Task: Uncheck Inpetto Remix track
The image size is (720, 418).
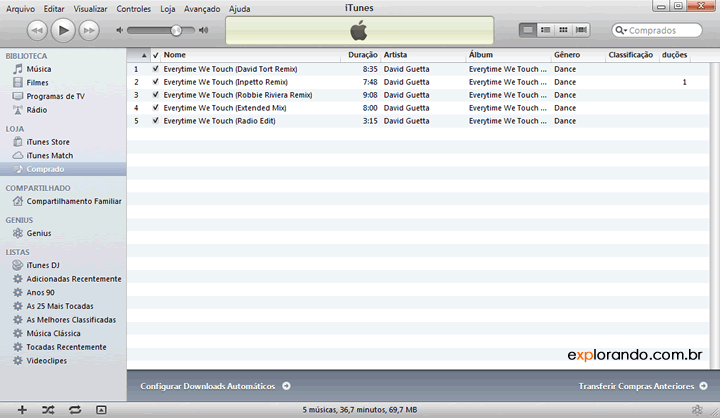Action: (156, 82)
